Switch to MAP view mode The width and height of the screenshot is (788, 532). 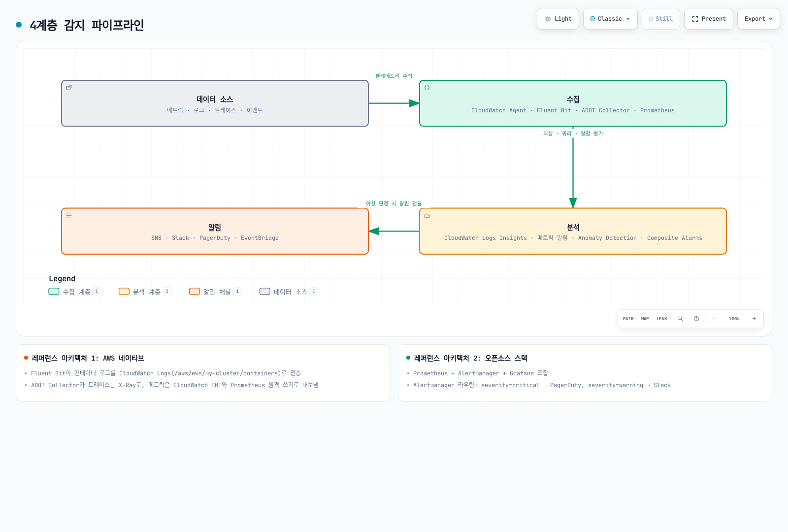click(x=645, y=319)
